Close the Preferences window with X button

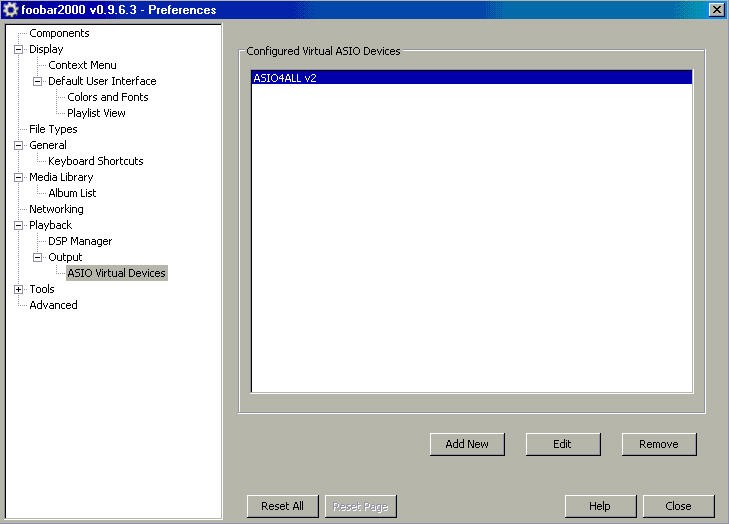point(716,10)
